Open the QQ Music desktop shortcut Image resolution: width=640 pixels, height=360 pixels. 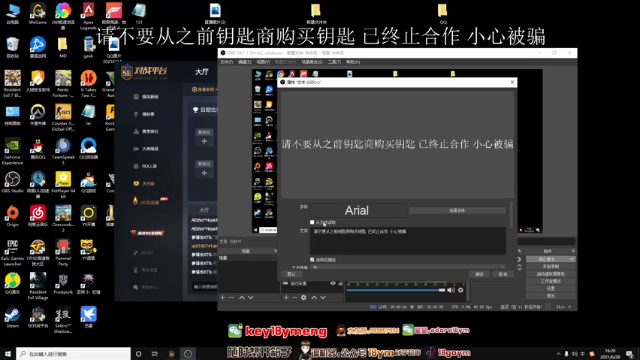tap(13, 284)
